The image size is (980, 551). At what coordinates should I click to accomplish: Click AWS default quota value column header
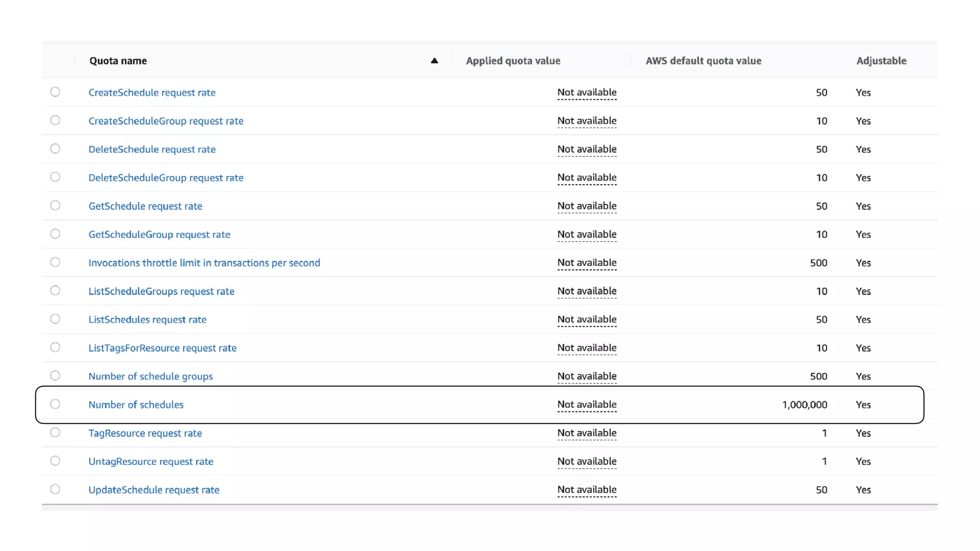pyautogui.click(x=703, y=61)
